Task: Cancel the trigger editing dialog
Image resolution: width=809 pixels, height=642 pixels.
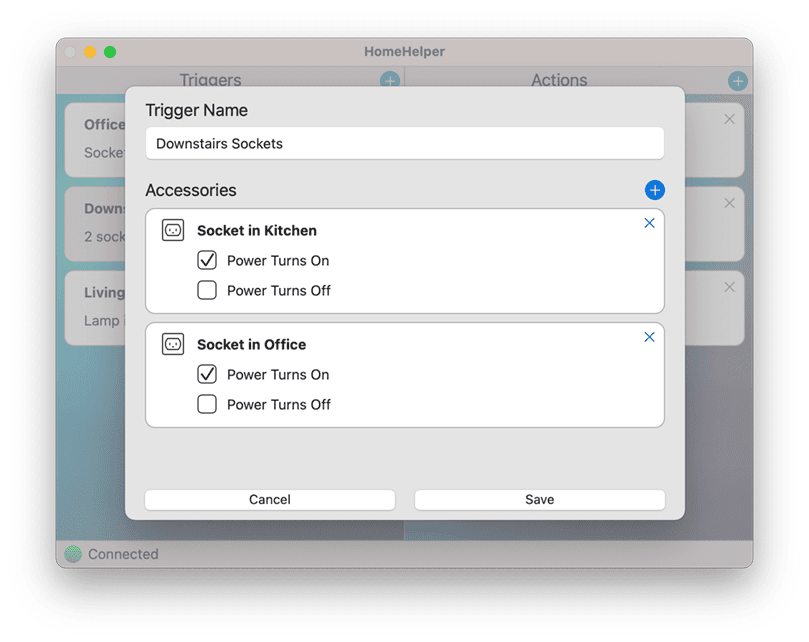Action: tap(269, 499)
